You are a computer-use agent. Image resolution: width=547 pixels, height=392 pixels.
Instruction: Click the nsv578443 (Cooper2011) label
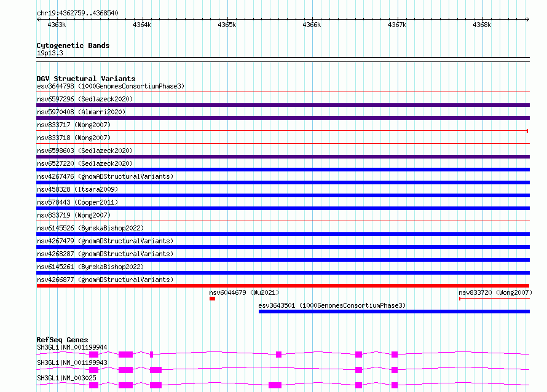[77, 202]
